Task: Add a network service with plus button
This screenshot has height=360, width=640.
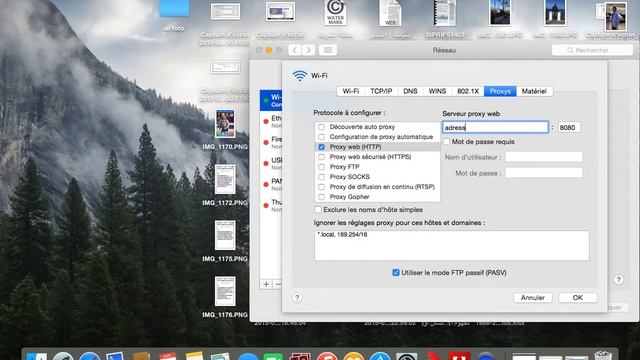Action: pos(266,284)
